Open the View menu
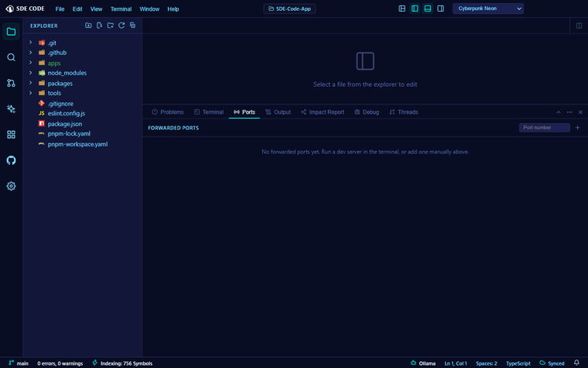The height and width of the screenshot is (368, 588). pos(96,9)
